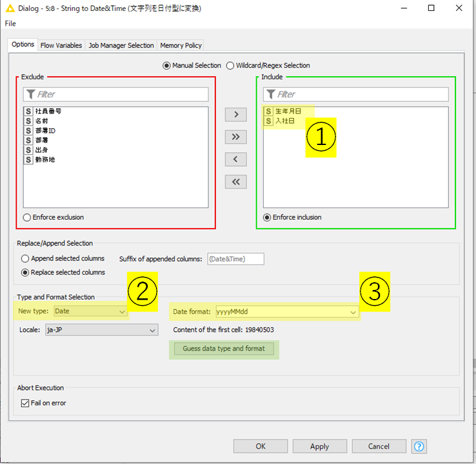Move all columns to Include with double arrow
The width and height of the screenshot is (476, 464).
click(x=236, y=137)
